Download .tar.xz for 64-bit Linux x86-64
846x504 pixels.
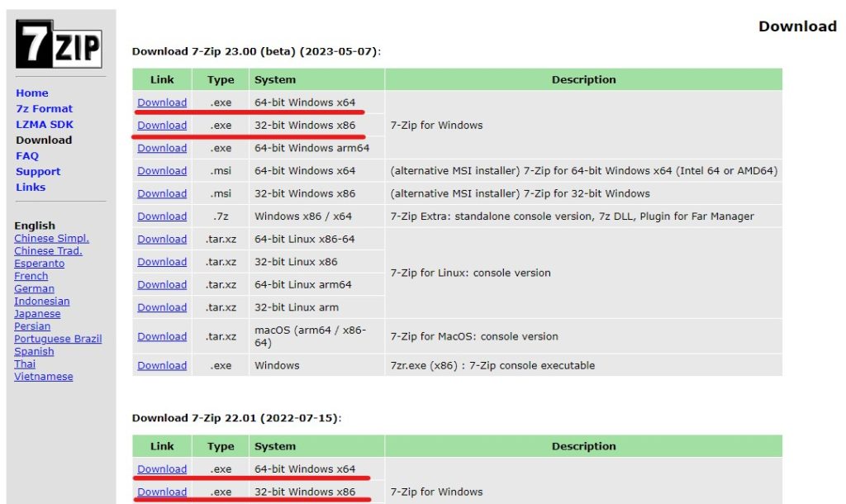(162, 239)
